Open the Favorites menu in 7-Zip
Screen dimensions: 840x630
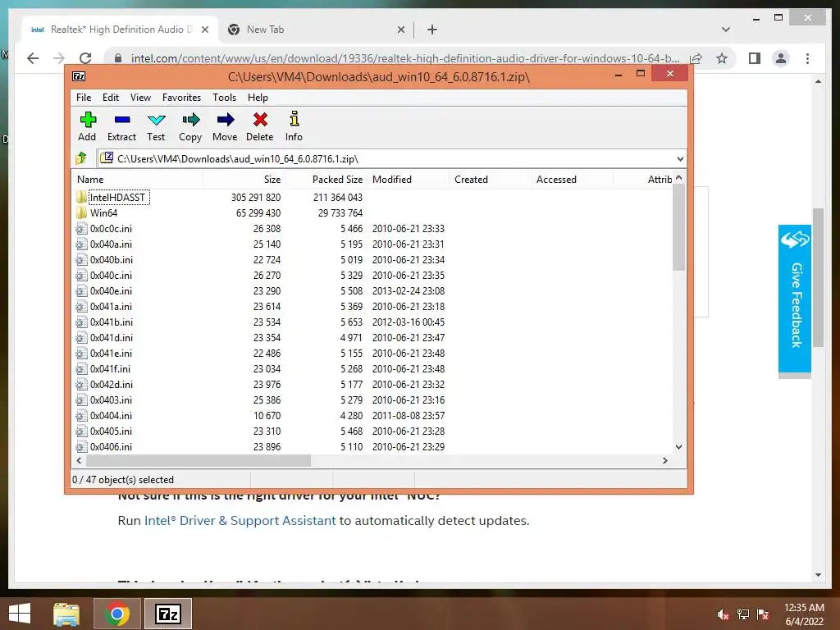pyautogui.click(x=181, y=98)
